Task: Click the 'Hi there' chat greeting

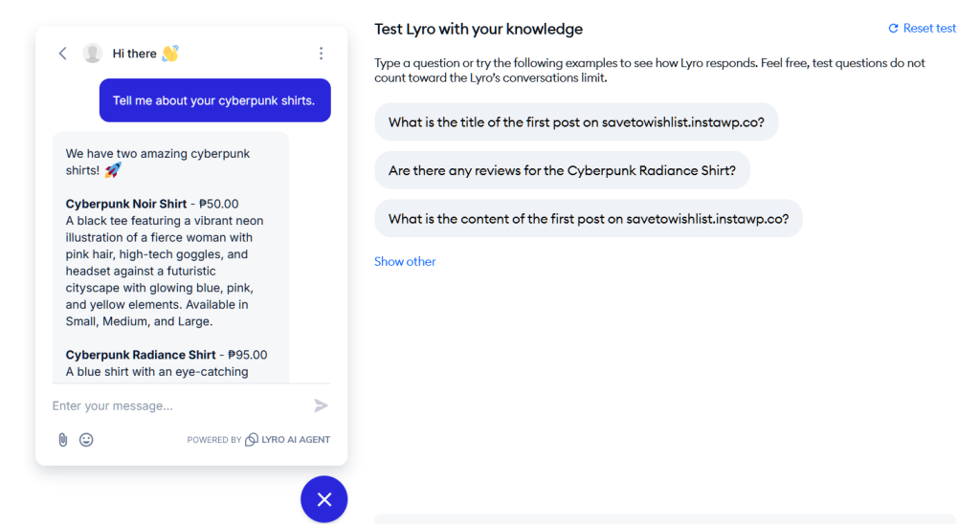Action: pos(145,54)
